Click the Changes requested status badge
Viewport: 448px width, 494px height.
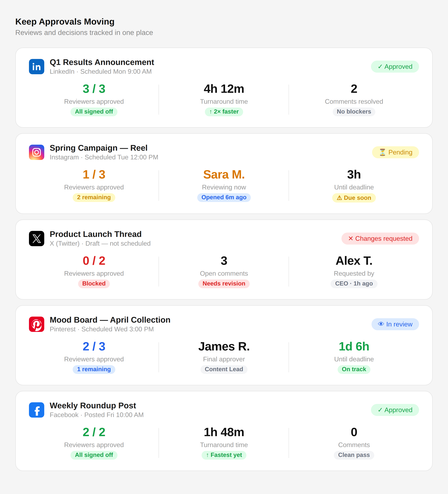[380, 238]
